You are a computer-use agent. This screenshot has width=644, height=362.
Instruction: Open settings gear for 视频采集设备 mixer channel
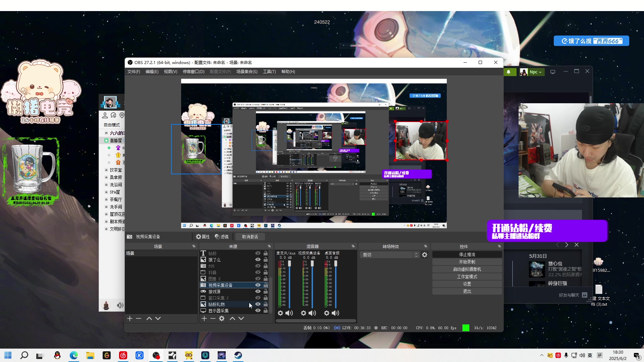[304, 313]
